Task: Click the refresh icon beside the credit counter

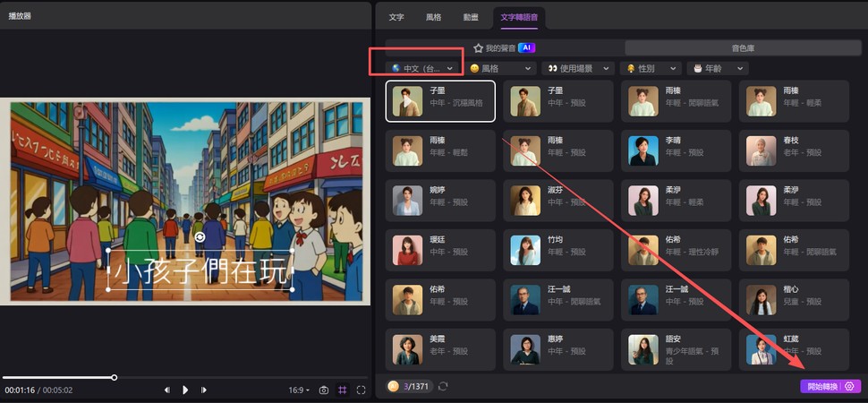Action: pyautogui.click(x=443, y=386)
